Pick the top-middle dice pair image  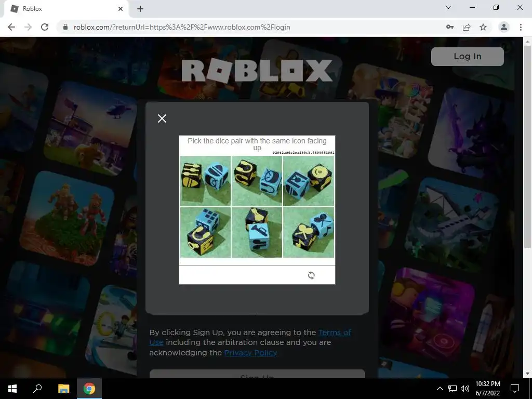point(257,181)
